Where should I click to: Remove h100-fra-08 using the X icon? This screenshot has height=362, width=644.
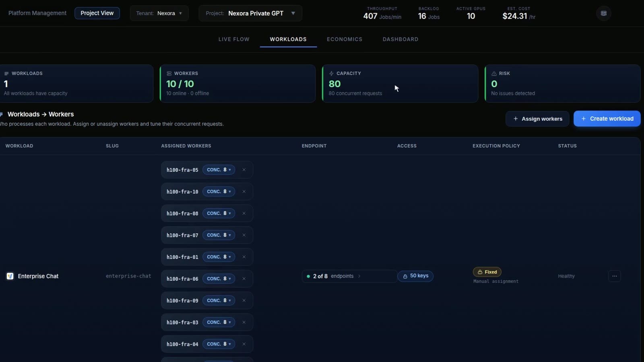coord(244,213)
